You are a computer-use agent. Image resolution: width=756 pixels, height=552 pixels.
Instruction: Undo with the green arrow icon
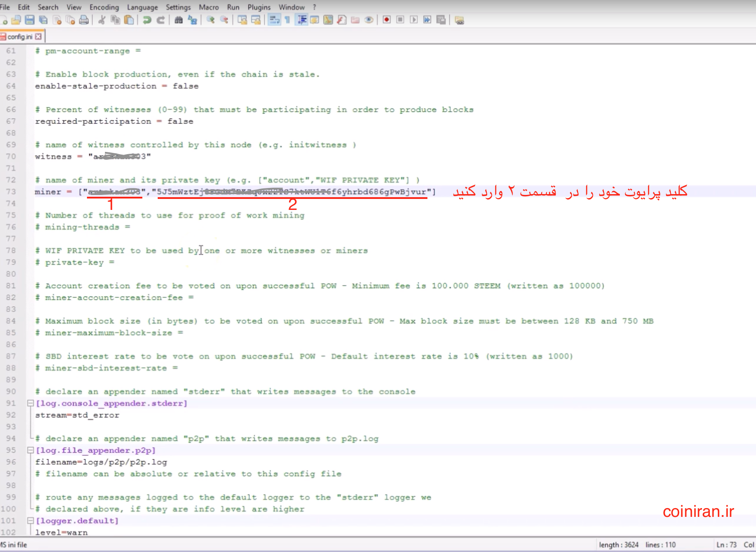click(x=147, y=20)
